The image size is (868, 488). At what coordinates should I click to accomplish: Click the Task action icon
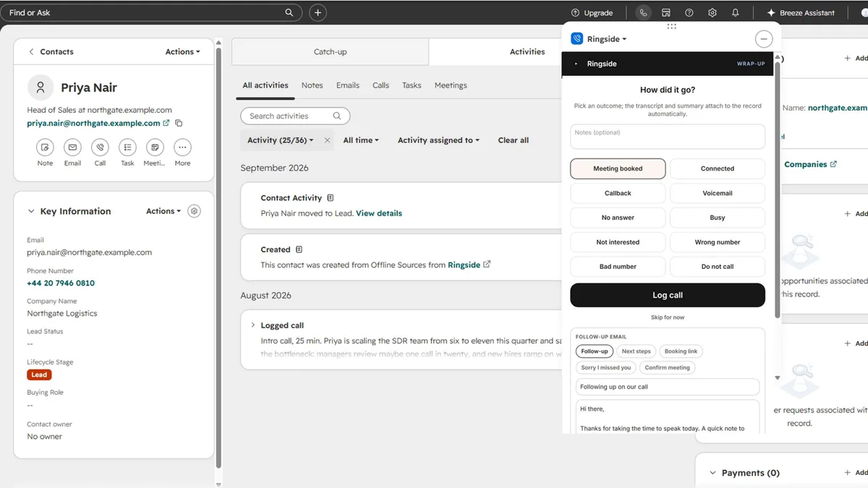coord(127,147)
